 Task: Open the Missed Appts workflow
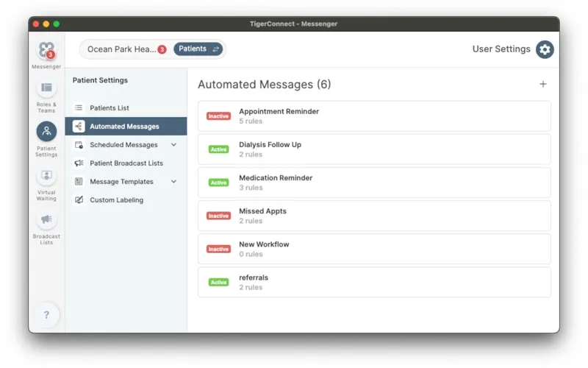(x=374, y=216)
